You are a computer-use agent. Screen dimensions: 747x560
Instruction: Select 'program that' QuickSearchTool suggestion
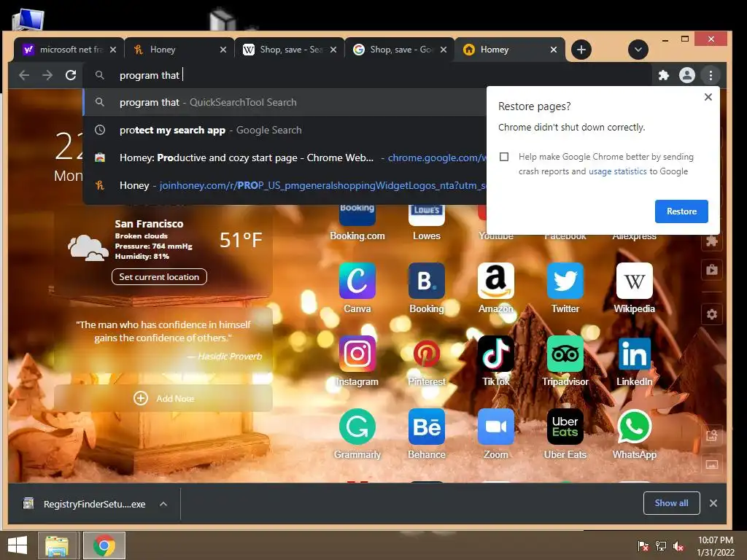click(x=285, y=102)
